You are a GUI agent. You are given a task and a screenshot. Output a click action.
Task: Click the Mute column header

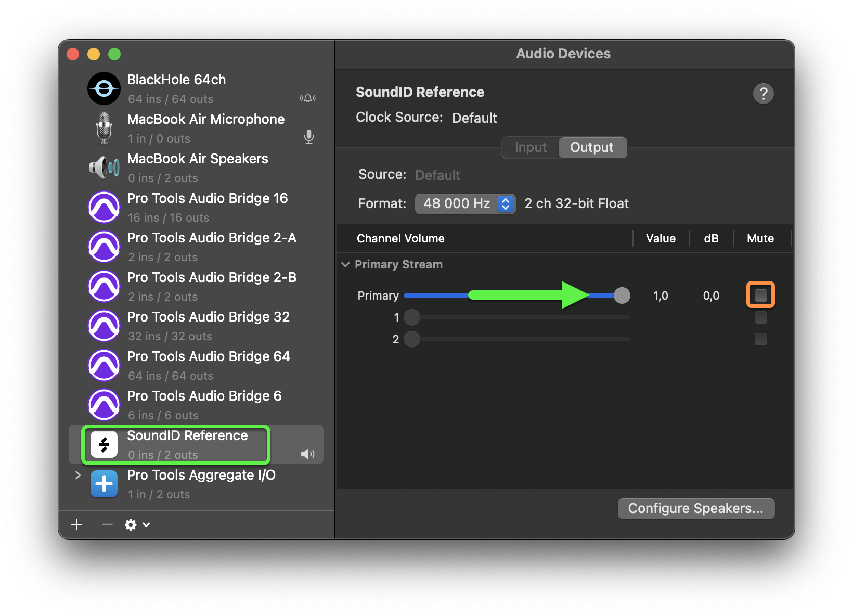[x=760, y=239]
